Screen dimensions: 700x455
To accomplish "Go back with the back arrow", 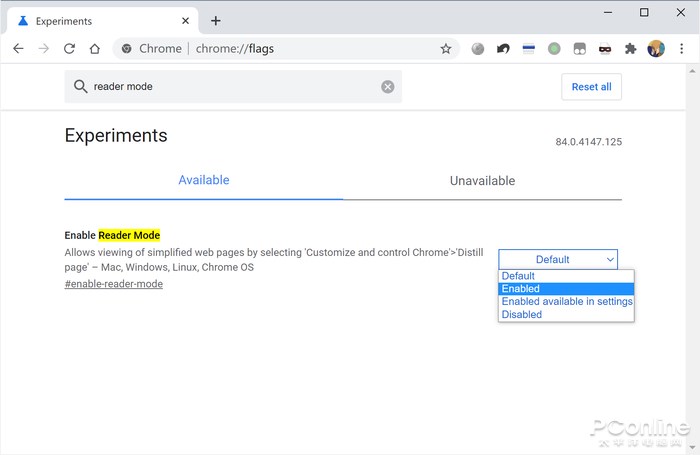I will pyautogui.click(x=18, y=48).
